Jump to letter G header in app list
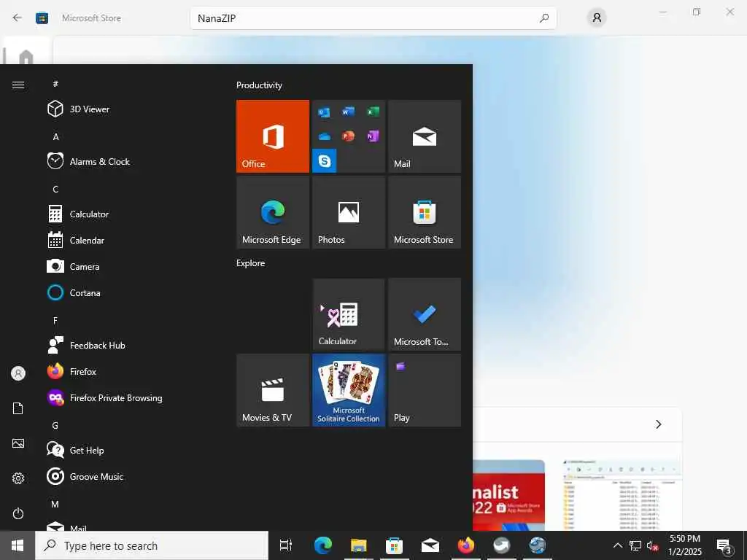The height and width of the screenshot is (560, 747). click(55, 425)
